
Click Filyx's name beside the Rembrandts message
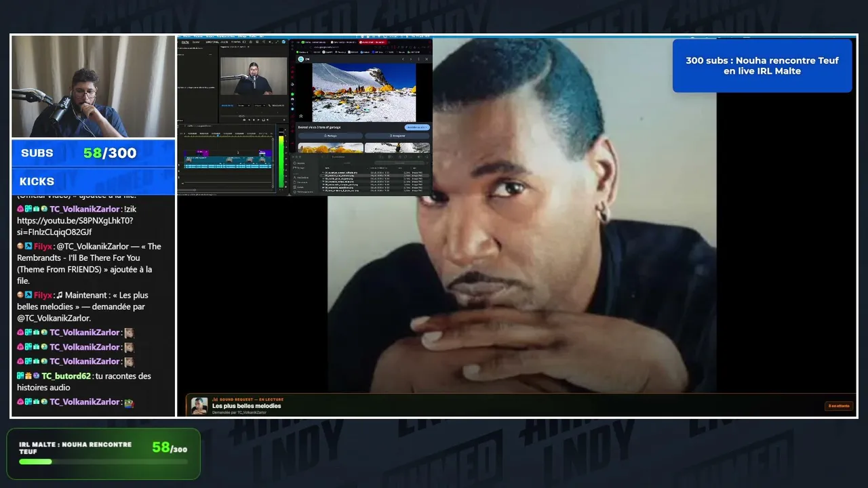pos(43,247)
